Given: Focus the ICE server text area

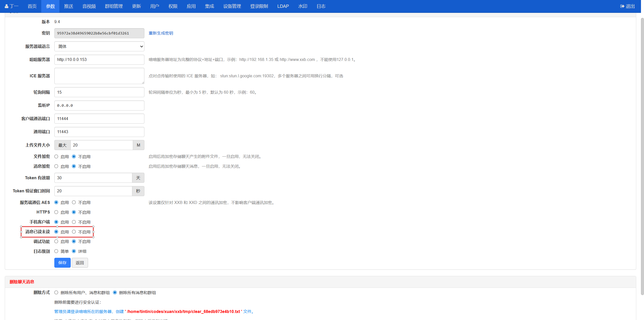Looking at the screenshot, I should (99, 76).
